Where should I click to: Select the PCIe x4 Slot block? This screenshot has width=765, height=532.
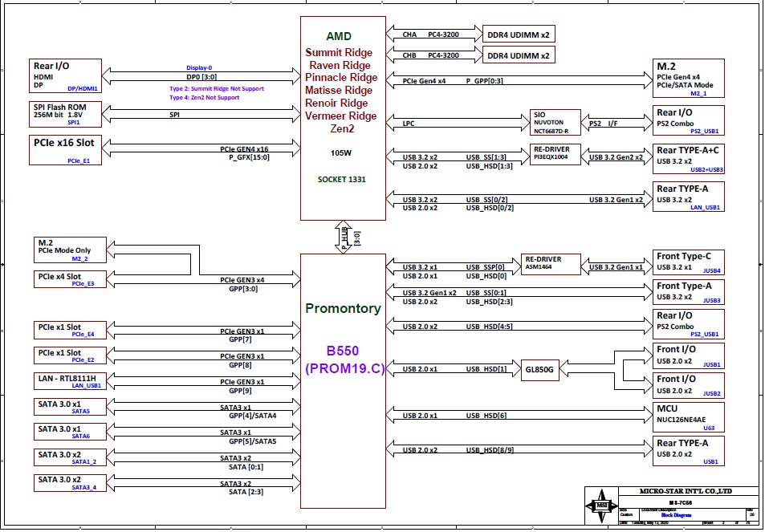click(x=66, y=278)
